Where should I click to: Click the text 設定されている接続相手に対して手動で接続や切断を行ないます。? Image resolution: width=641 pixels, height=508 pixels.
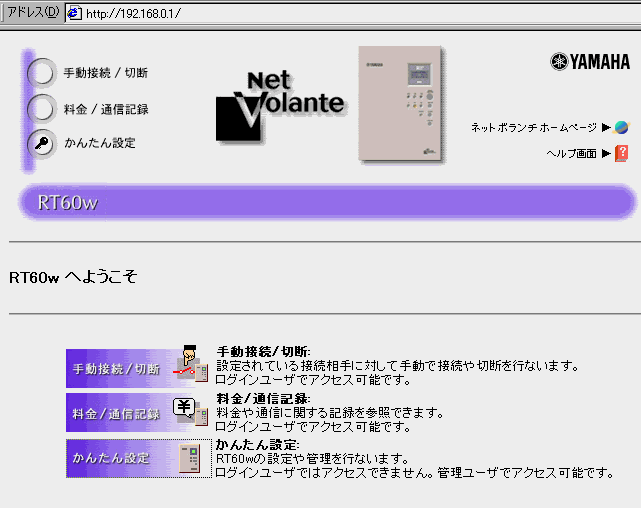[397, 365]
